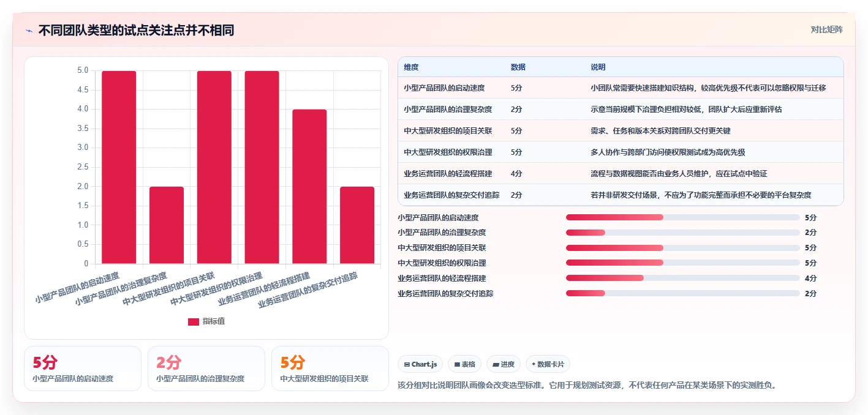Viewport: 868px width, 415px height.
Task: Select table cell 业务运营团队的轻流程搭建
Action: click(x=448, y=174)
